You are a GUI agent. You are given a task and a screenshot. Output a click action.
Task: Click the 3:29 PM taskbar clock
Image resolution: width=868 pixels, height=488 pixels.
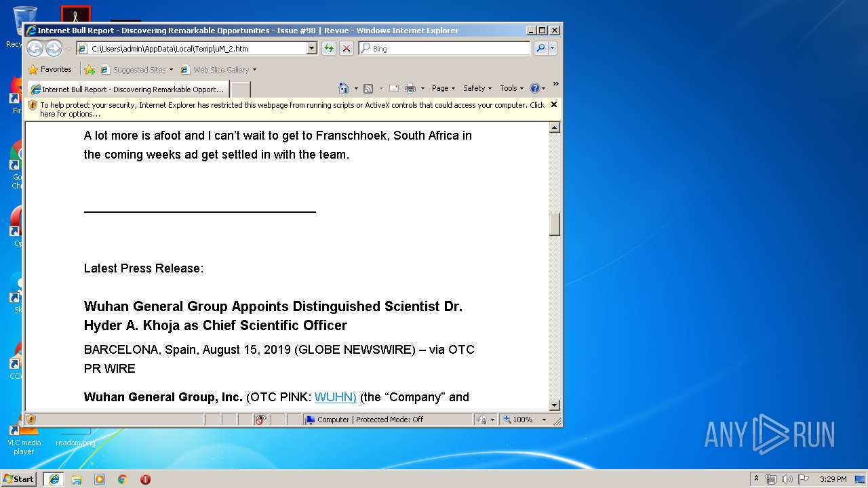pos(833,479)
